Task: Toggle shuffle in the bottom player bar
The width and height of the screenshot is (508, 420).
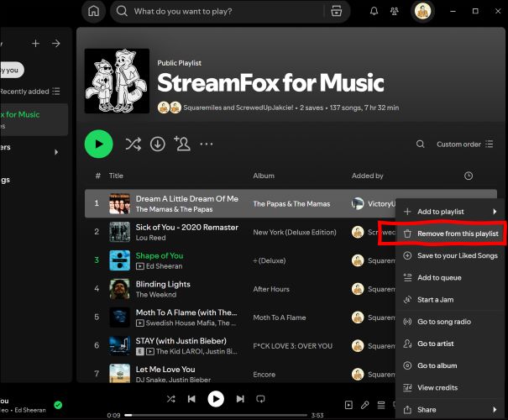Action: pyautogui.click(x=171, y=399)
